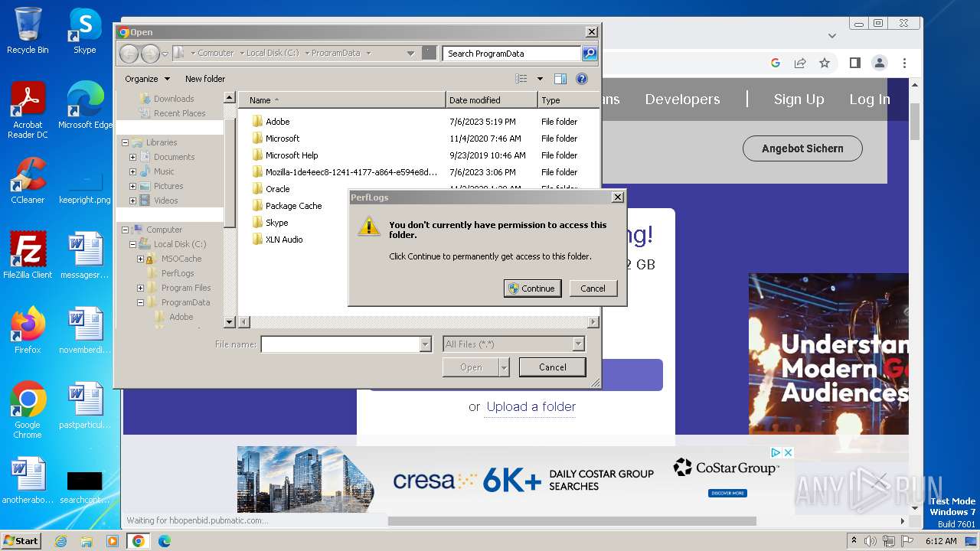Viewport: 980px width, 551px height.
Task: Select the Adobe folder in the file list
Action: coord(277,122)
